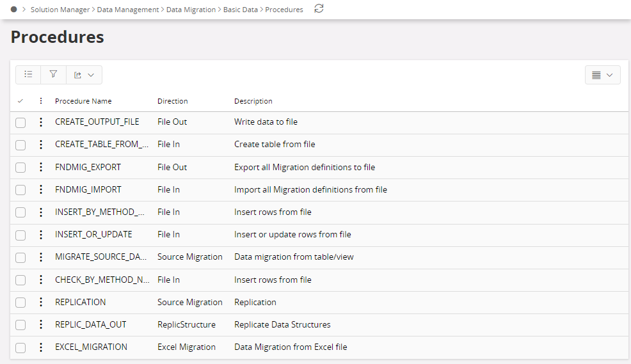
Task: Open the filter funnel icon
Action: (x=53, y=74)
